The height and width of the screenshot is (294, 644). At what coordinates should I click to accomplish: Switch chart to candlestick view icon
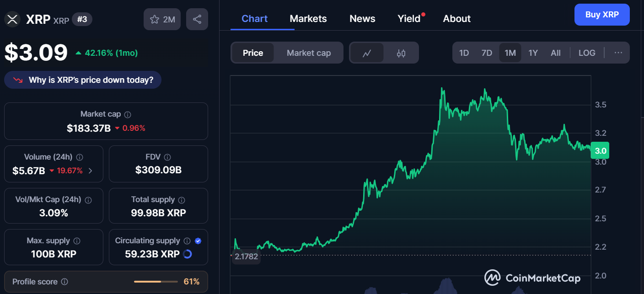[x=401, y=53]
